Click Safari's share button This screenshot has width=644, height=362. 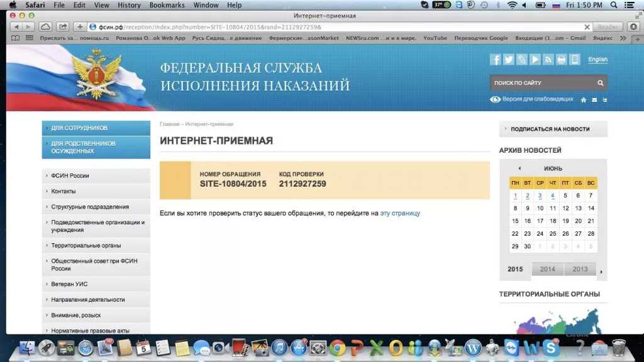(62, 27)
